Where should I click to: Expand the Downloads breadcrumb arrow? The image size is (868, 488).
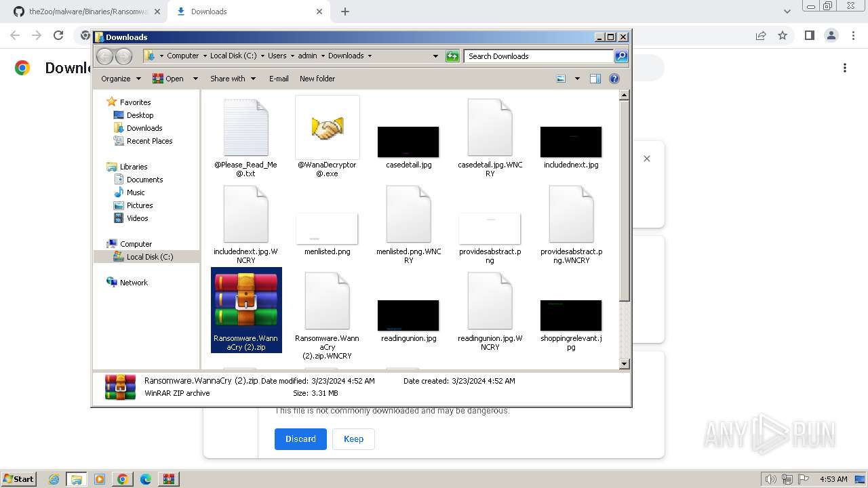pos(370,56)
